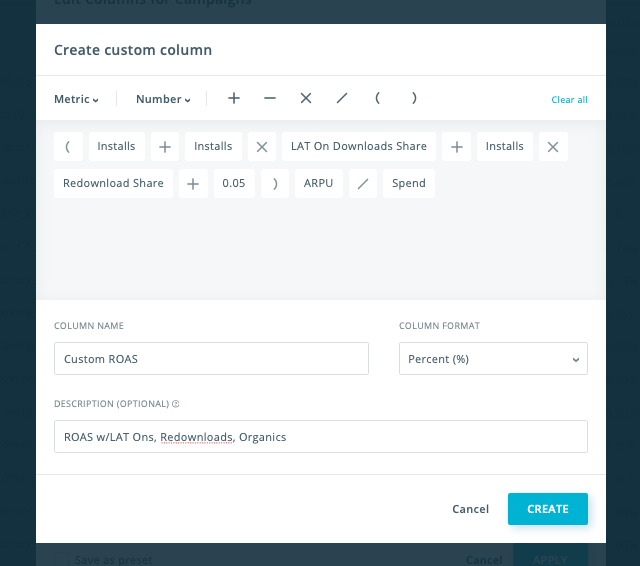Select the plus chip after the first Installs

point(165,146)
